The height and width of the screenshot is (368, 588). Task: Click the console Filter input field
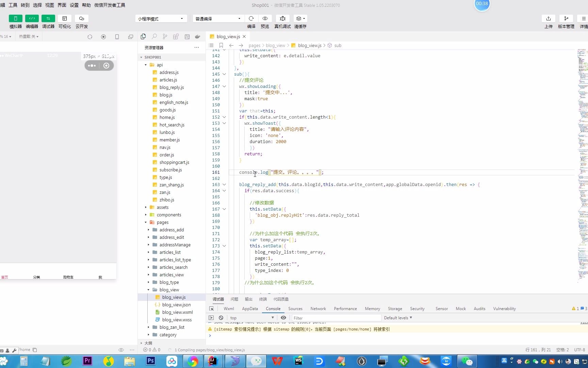[x=336, y=318]
